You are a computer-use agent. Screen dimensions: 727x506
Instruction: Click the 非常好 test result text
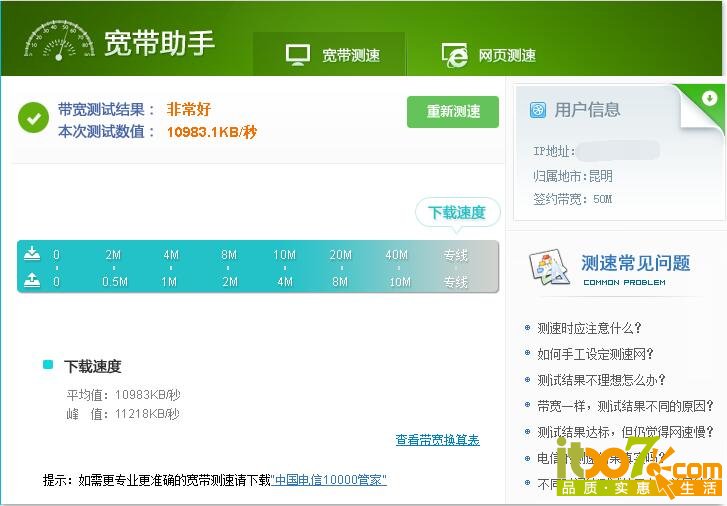[x=189, y=109]
